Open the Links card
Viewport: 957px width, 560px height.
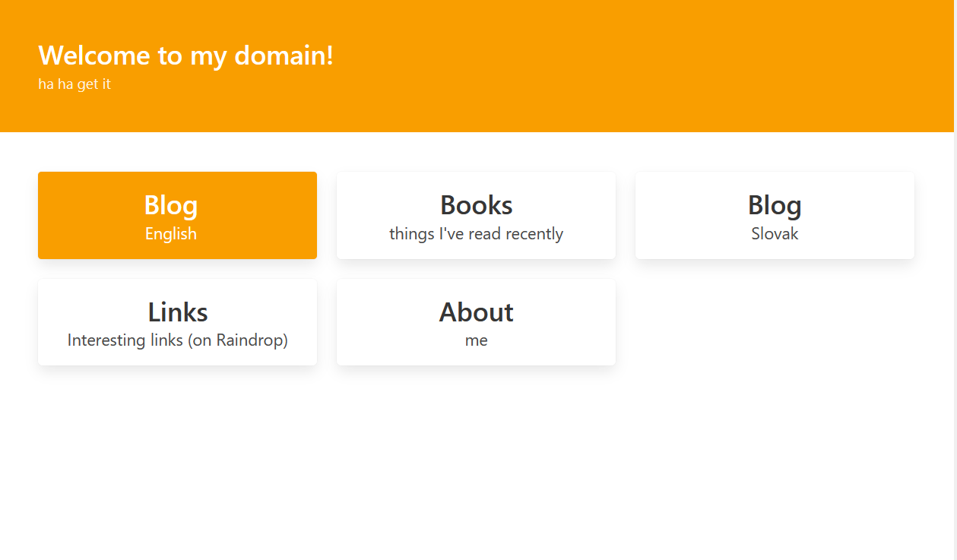(x=177, y=322)
